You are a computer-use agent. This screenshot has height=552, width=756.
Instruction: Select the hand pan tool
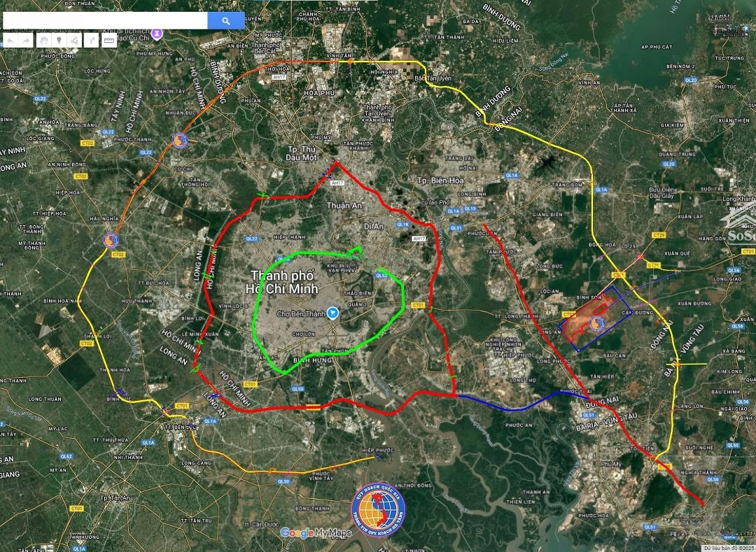[x=43, y=41]
